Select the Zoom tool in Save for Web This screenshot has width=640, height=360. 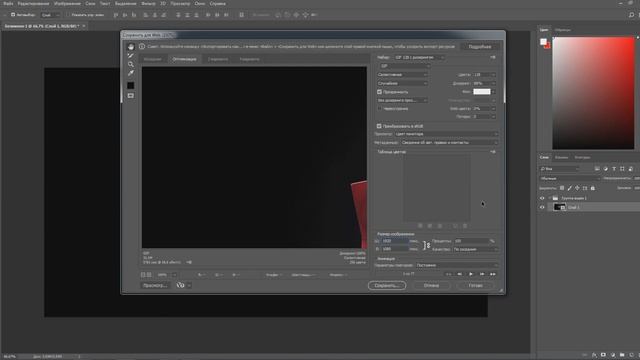coord(131,64)
